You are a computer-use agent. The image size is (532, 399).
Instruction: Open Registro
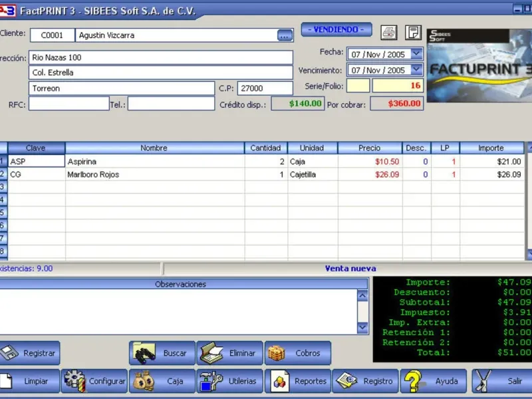(x=365, y=381)
